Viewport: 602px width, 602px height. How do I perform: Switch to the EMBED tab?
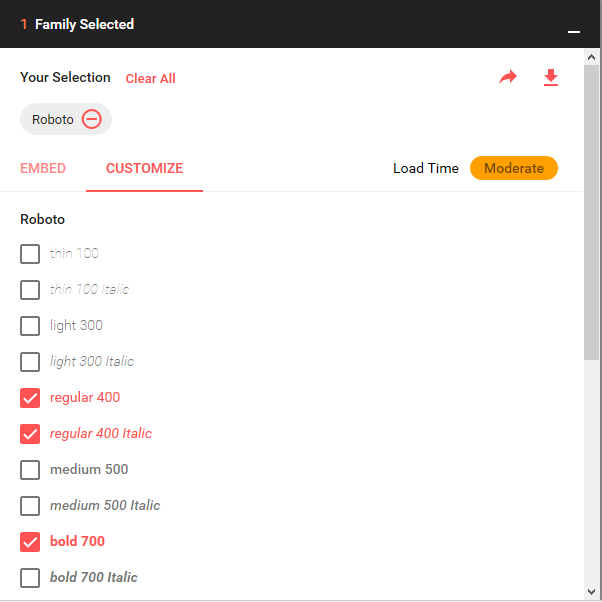pos(43,168)
